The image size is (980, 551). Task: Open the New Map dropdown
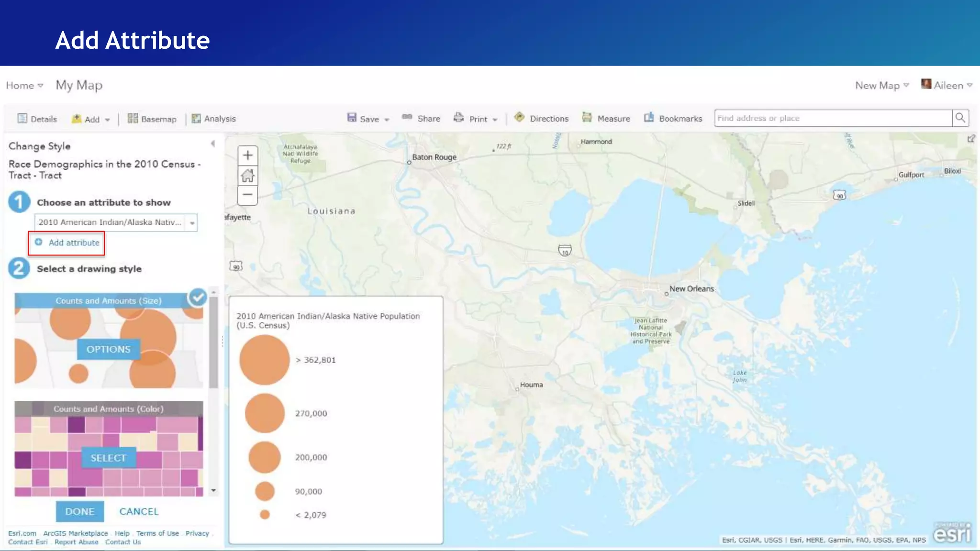881,86
